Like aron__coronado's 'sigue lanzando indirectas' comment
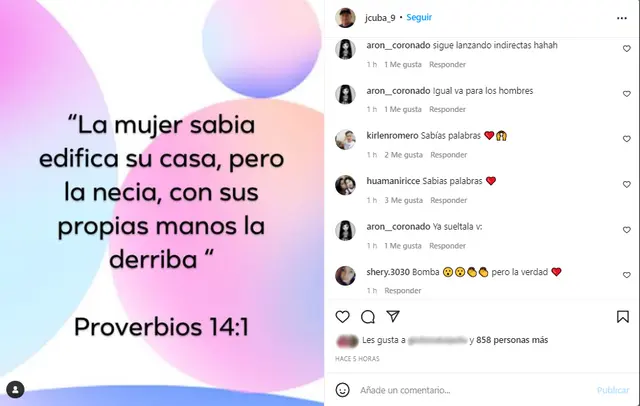 tap(627, 49)
